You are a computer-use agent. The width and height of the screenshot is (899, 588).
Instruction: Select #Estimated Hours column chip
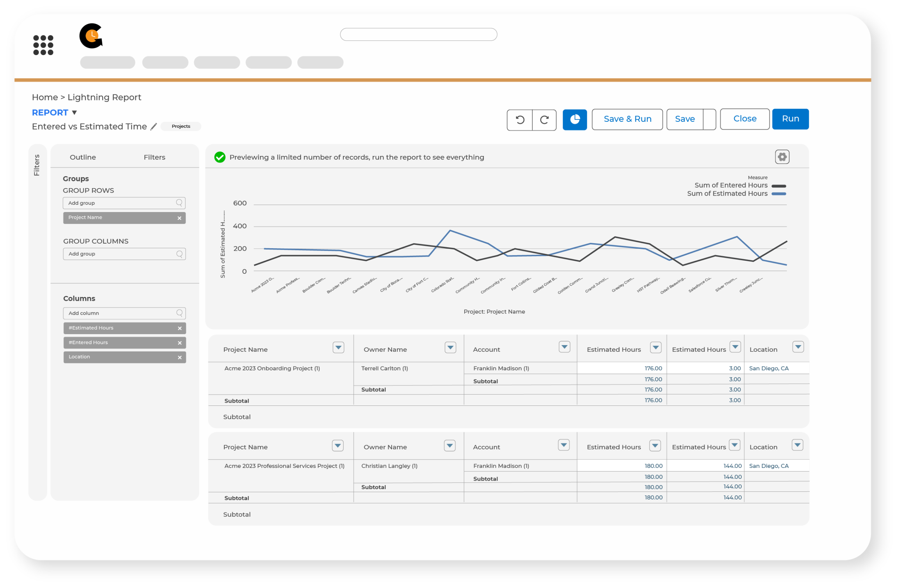(125, 328)
